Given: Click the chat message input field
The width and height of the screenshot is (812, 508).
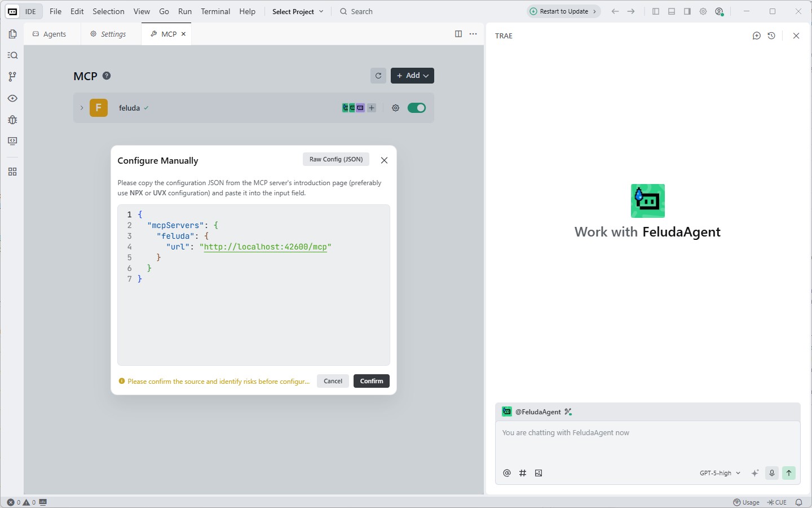Looking at the screenshot, I should click(647, 443).
